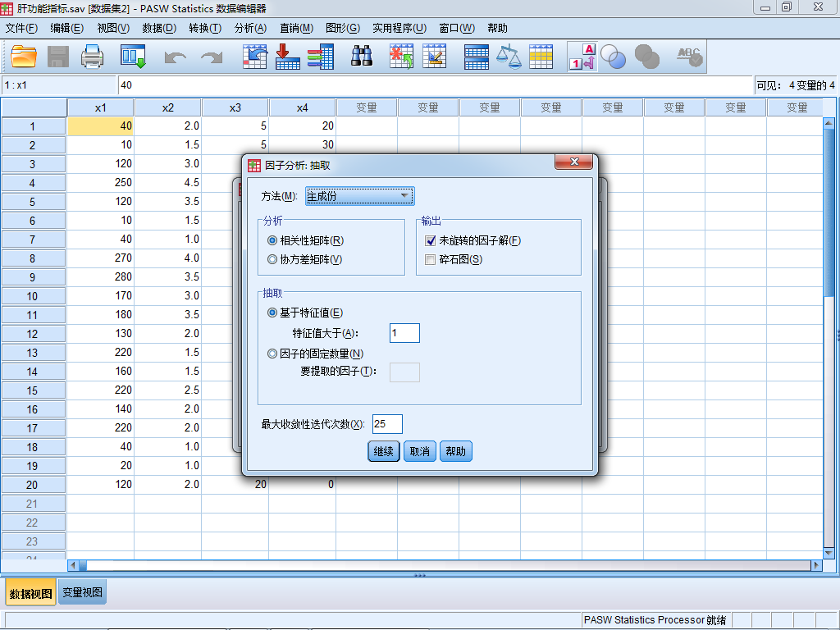
Task: Toggle the Value labels icon
Action: click(x=582, y=57)
